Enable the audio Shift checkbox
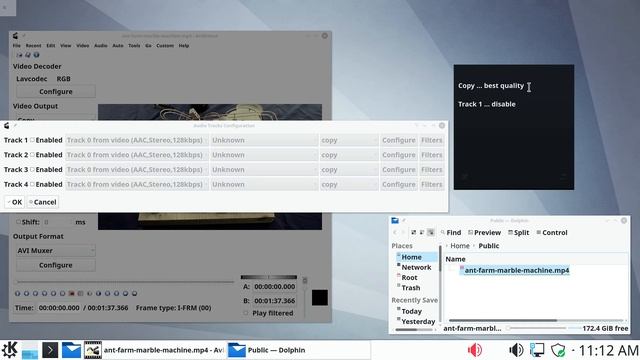The height and width of the screenshot is (360, 640). 18,222
